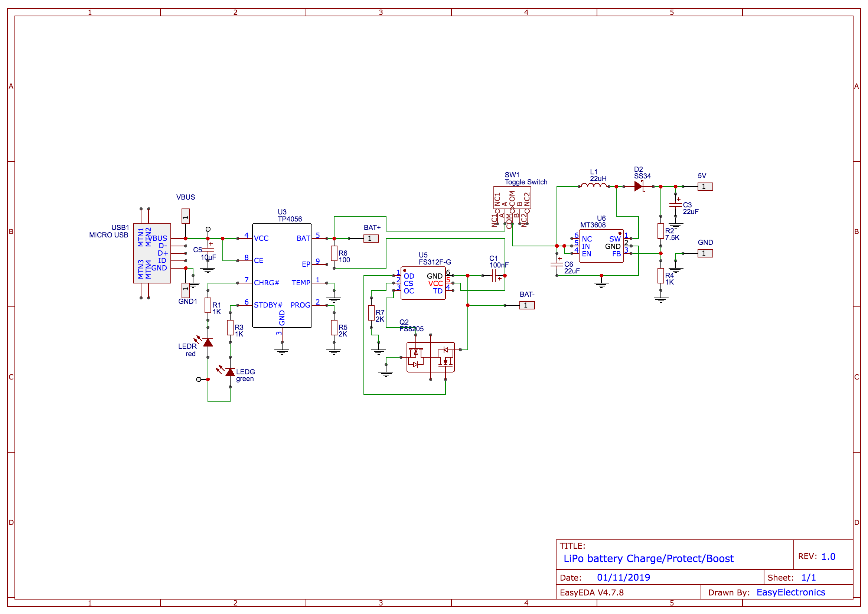Click the R4 1K resistor body
This screenshot has height=614, width=868.
coord(660,276)
